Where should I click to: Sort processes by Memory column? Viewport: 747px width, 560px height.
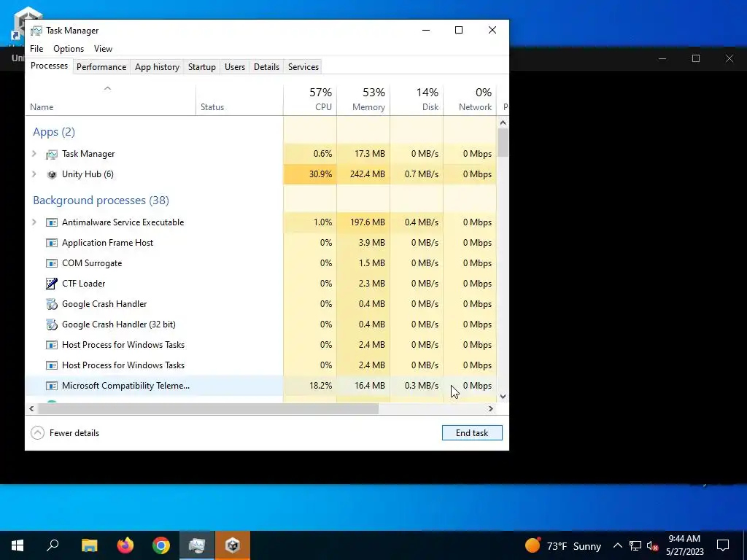[x=363, y=100]
